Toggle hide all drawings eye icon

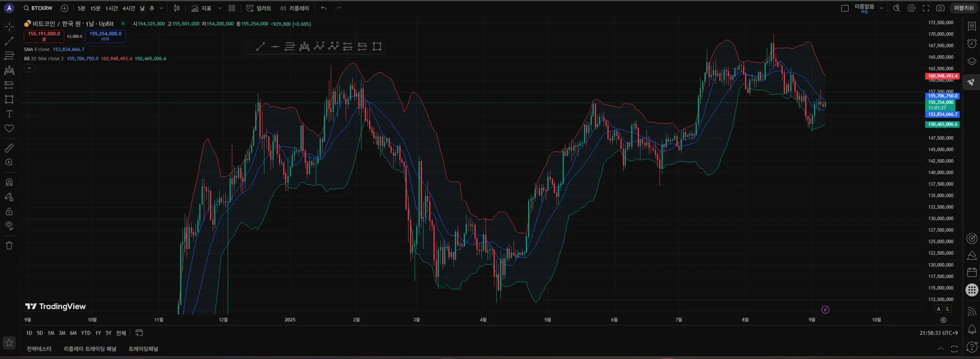point(9,226)
